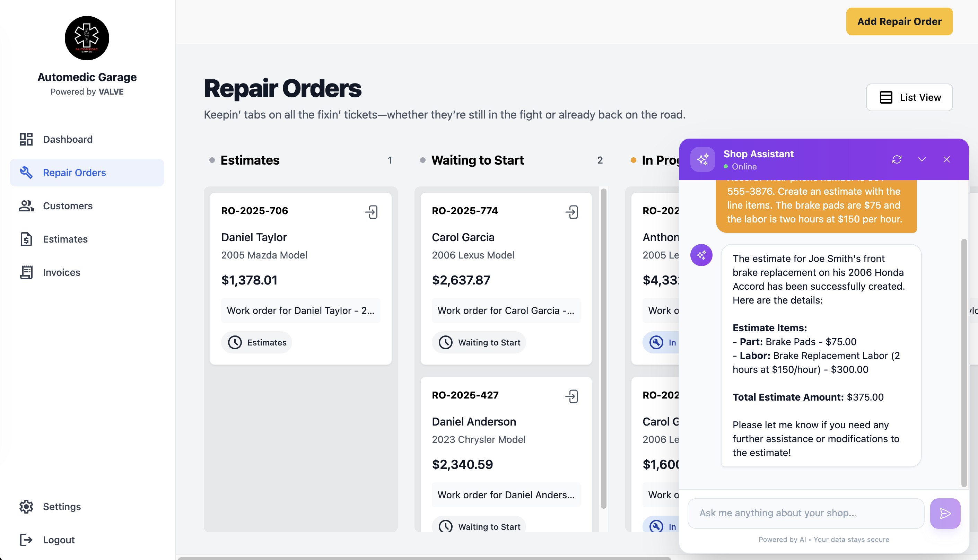This screenshot has height=560, width=978.
Task: Click Add Repair Order button
Action: click(x=899, y=21)
